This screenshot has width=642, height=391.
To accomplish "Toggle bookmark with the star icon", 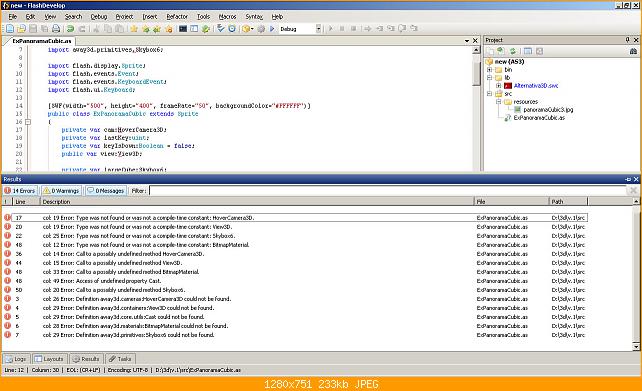I will click(x=134, y=29).
